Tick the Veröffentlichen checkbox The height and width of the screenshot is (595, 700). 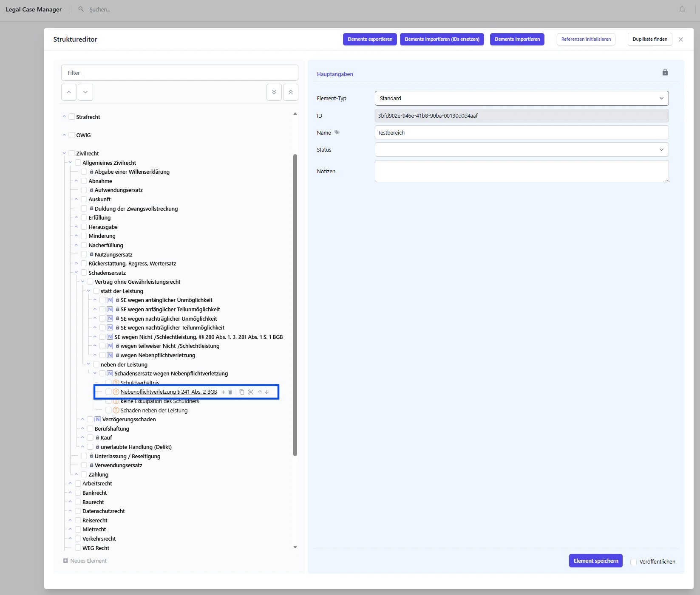click(633, 562)
